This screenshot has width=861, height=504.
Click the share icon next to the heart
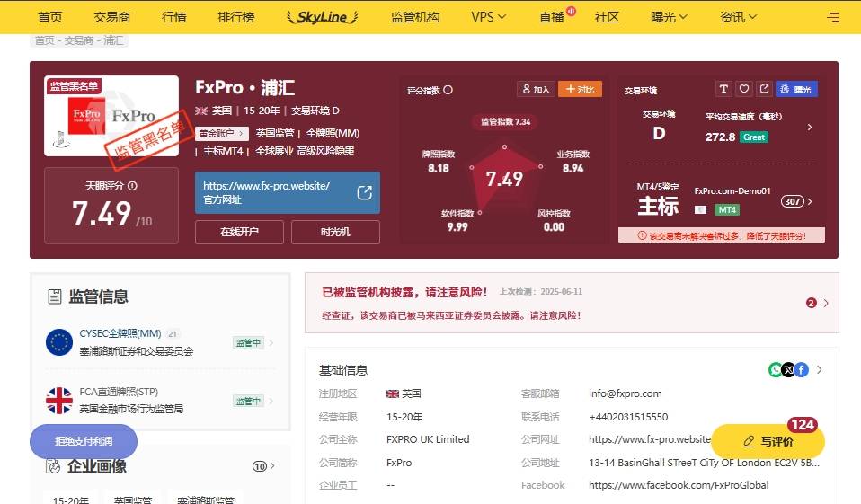pos(764,89)
